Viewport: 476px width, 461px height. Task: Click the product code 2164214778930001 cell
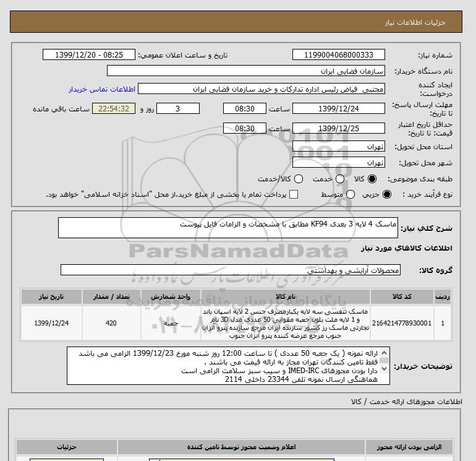coord(402,323)
